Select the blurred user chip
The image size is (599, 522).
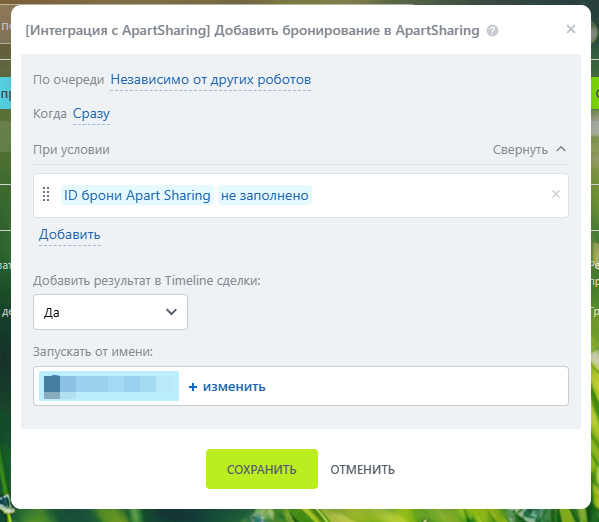point(109,386)
